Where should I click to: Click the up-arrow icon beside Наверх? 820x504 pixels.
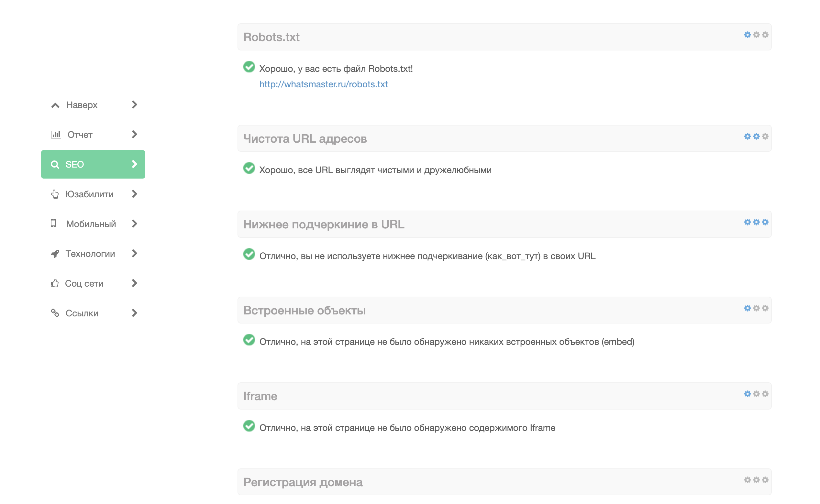click(x=55, y=105)
